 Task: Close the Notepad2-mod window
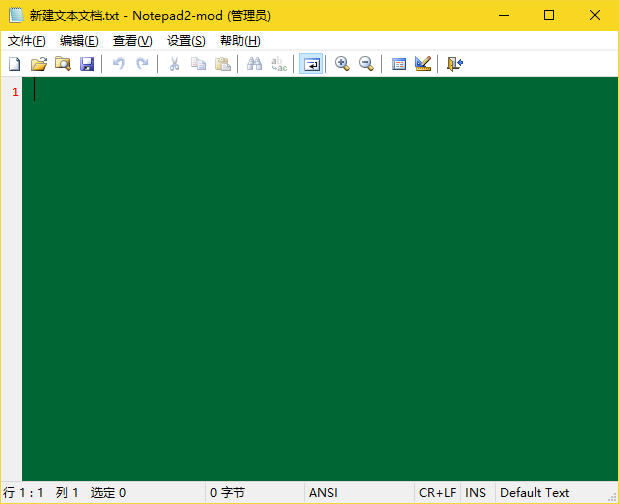click(x=595, y=15)
